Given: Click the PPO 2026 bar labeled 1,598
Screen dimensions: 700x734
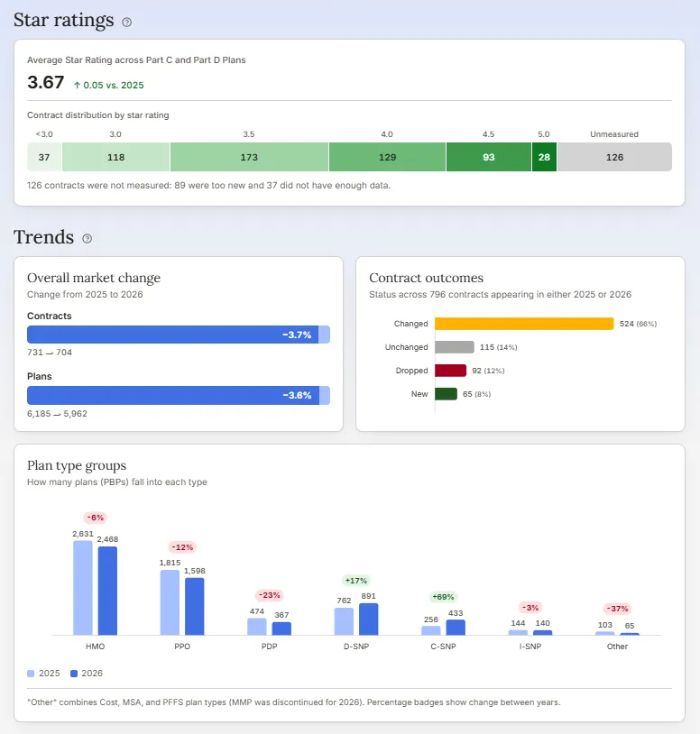Looking at the screenshot, I should point(194,607).
